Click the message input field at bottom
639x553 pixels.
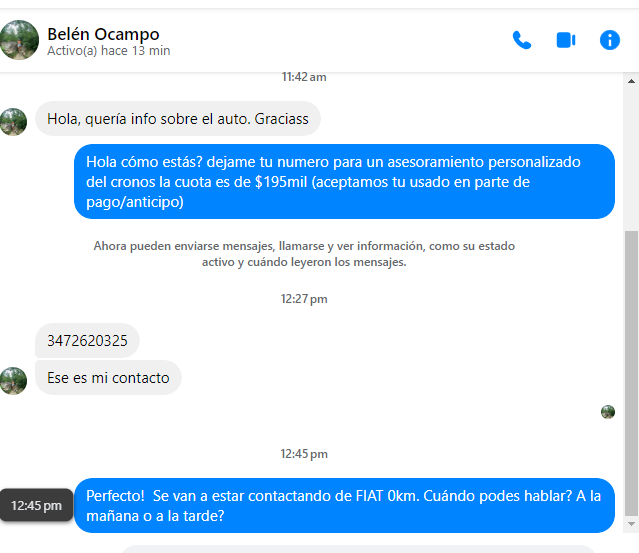359,549
